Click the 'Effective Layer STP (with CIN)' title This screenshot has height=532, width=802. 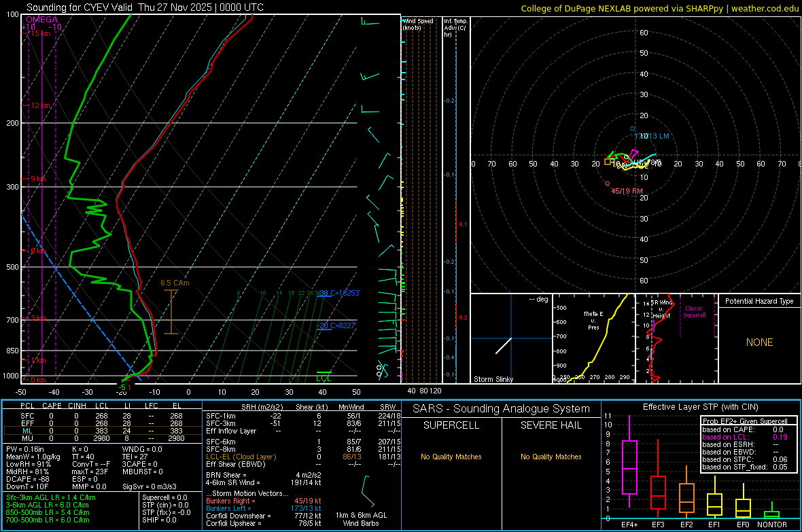700,407
